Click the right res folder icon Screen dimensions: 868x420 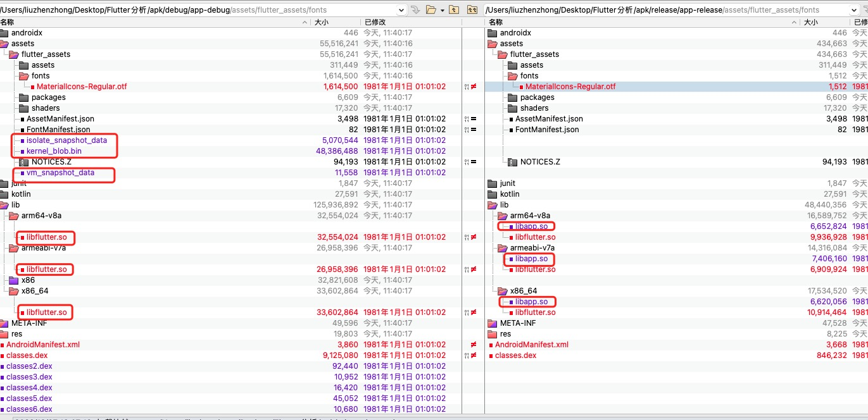[x=493, y=334]
